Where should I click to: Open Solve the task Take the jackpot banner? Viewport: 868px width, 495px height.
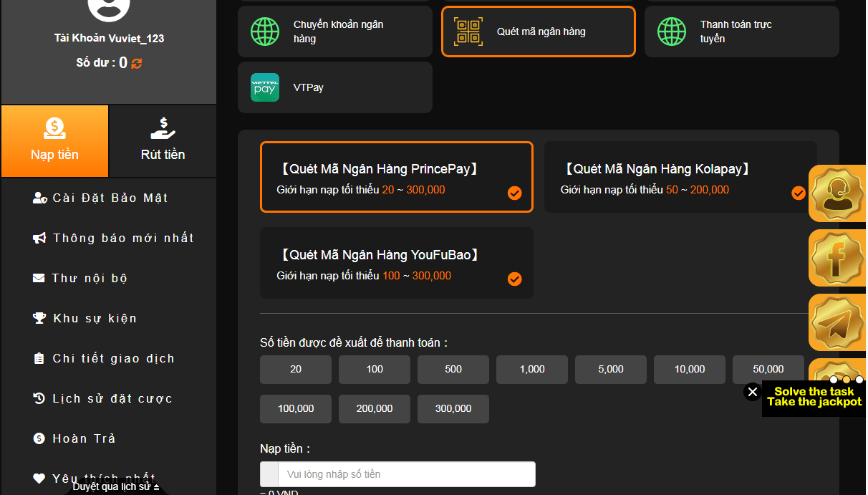pyautogui.click(x=814, y=397)
